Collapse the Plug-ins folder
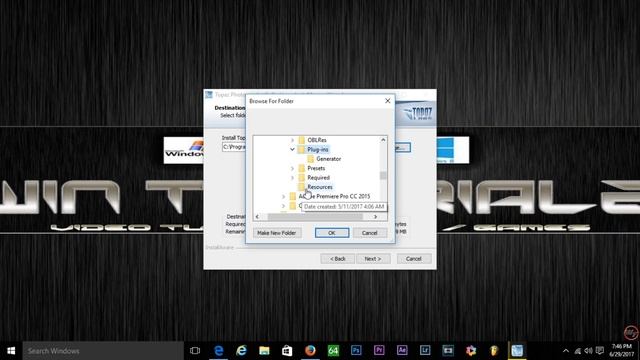The height and width of the screenshot is (360, 640). point(292,149)
